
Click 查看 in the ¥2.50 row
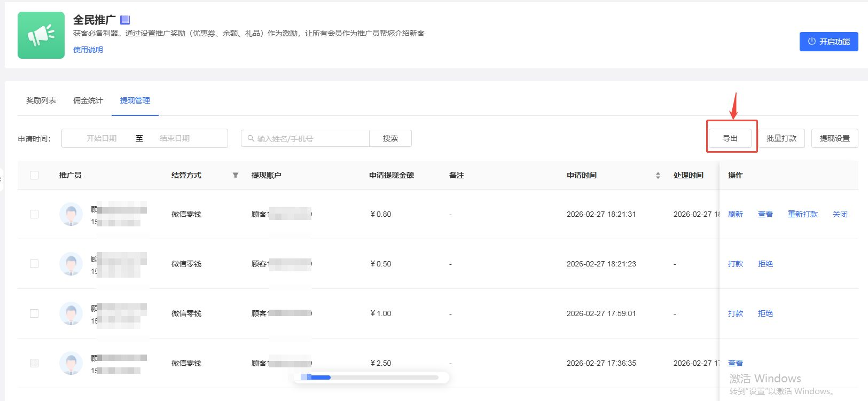(x=736, y=363)
